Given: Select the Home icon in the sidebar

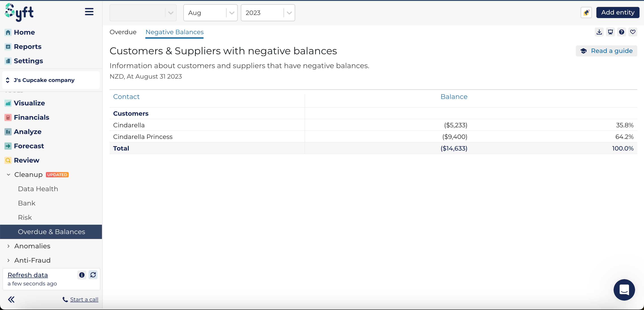Looking at the screenshot, I should pos(8,32).
